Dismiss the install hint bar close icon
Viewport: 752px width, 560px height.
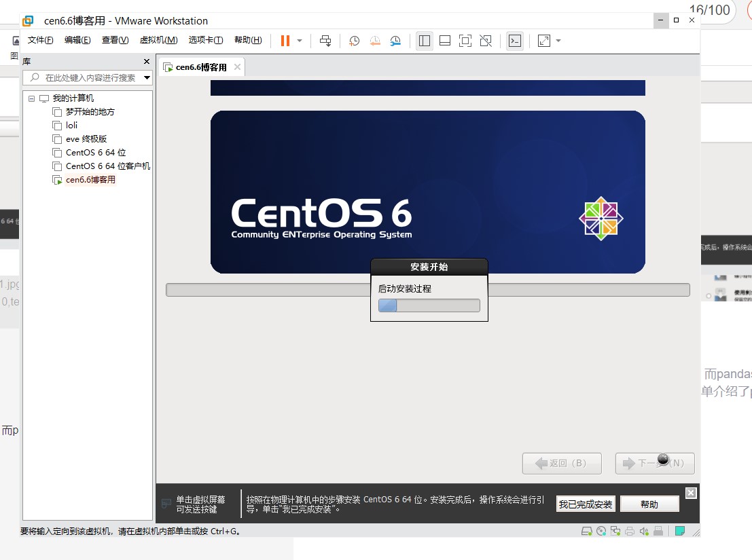pyautogui.click(x=691, y=493)
